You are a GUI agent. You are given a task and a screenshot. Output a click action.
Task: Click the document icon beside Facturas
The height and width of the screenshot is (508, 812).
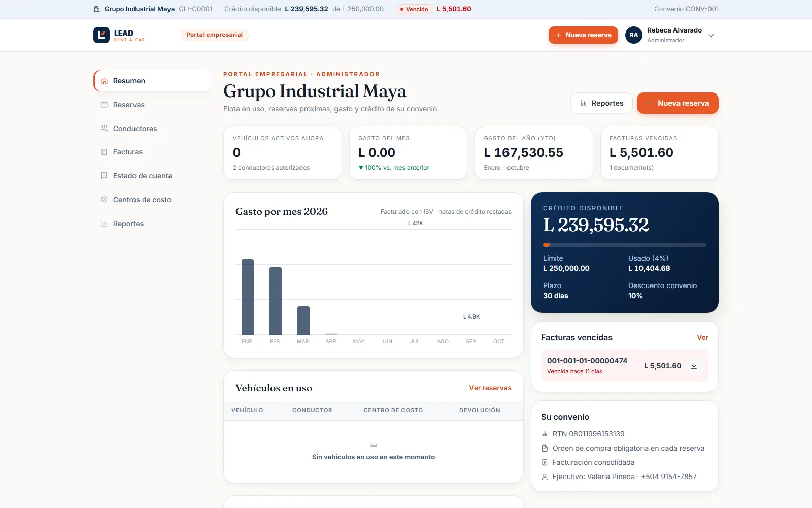(104, 152)
